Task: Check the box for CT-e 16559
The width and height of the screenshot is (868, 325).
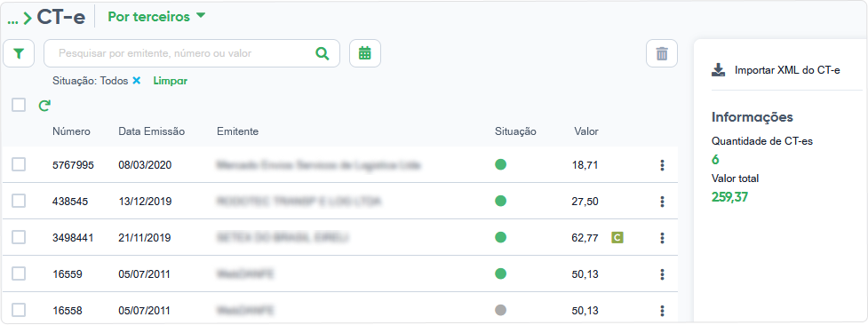Action: [19, 273]
